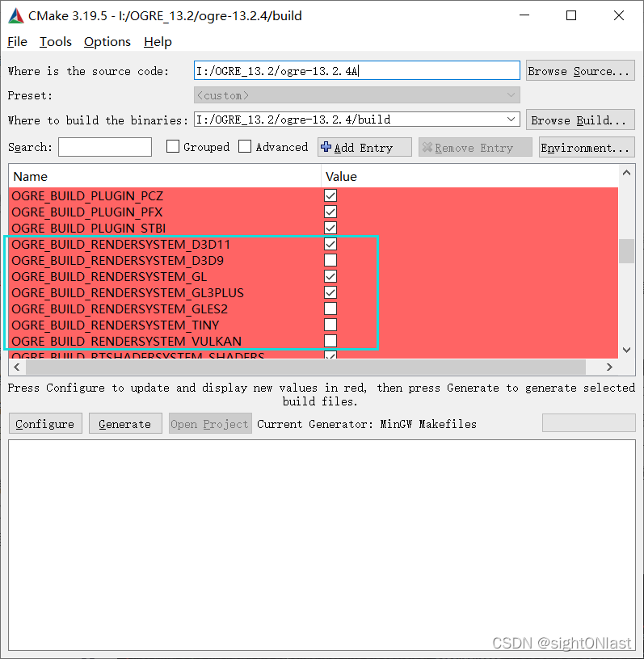Image resolution: width=644 pixels, height=659 pixels.
Task: Select OGRE_BUILD_PLUGIN_STBI entry name
Action: click(x=89, y=229)
